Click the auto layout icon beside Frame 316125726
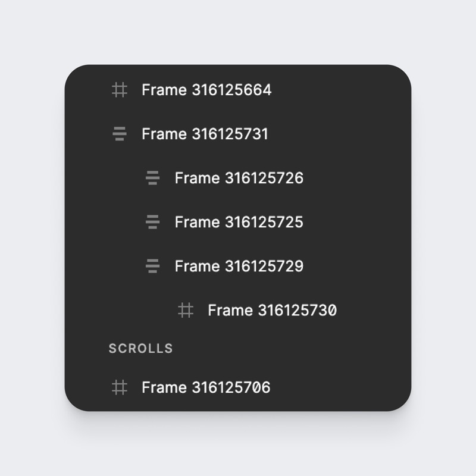476x476 pixels. tap(152, 178)
